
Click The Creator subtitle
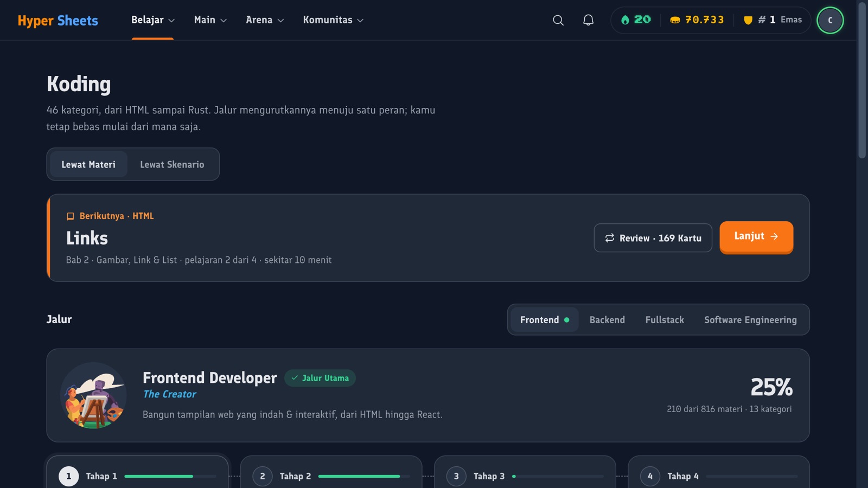coord(169,394)
